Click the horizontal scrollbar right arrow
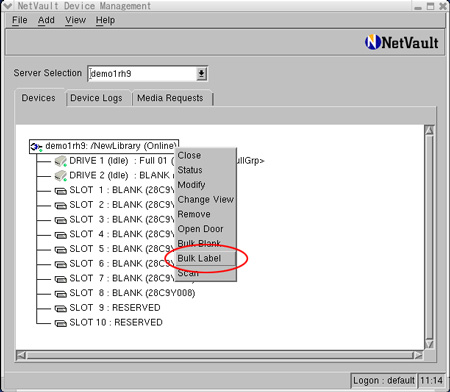This screenshot has width=450, height=392. [x=418, y=355]
